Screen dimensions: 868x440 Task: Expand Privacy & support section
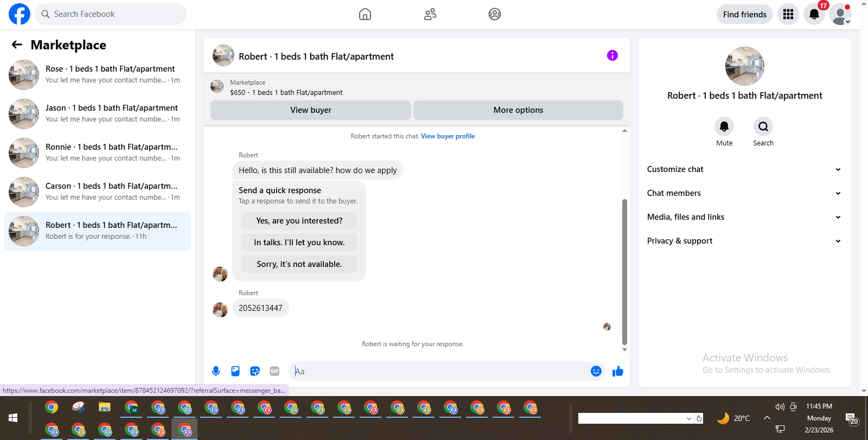[744, 241]
